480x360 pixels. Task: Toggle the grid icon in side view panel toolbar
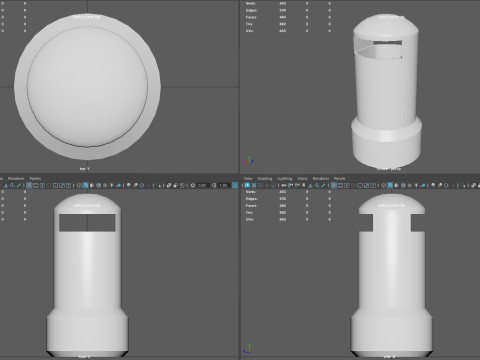[334, 185]
